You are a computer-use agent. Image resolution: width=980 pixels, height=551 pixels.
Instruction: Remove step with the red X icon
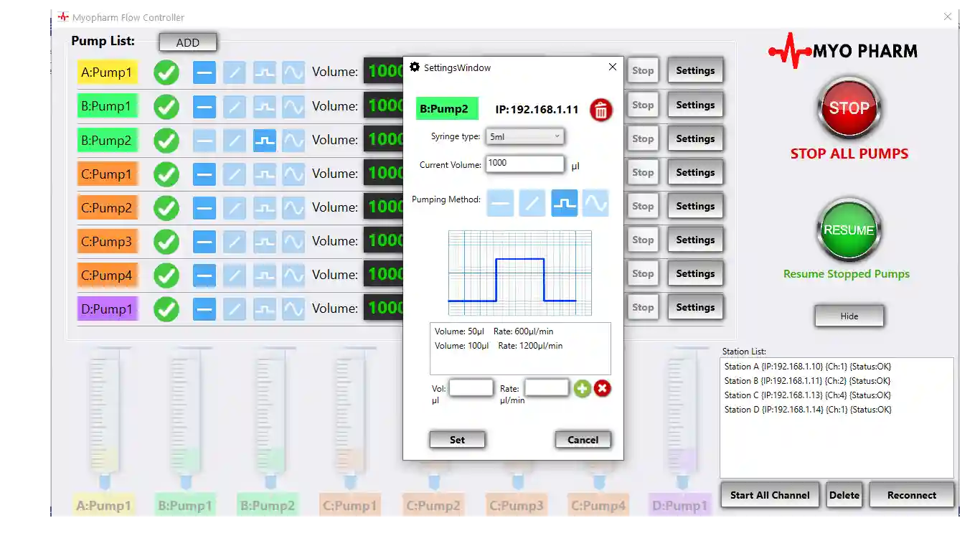pyautogui.click(x=603, y=389)
